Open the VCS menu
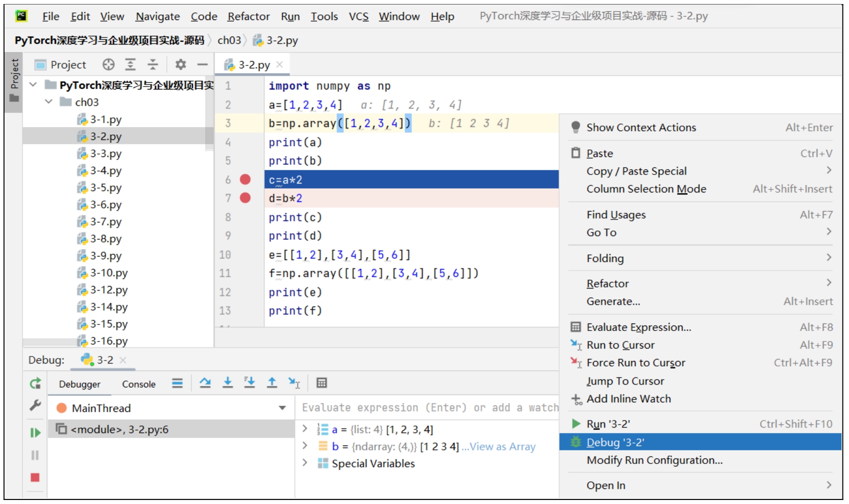The height and width of the screenshot is (504, 849). [358, 16]
